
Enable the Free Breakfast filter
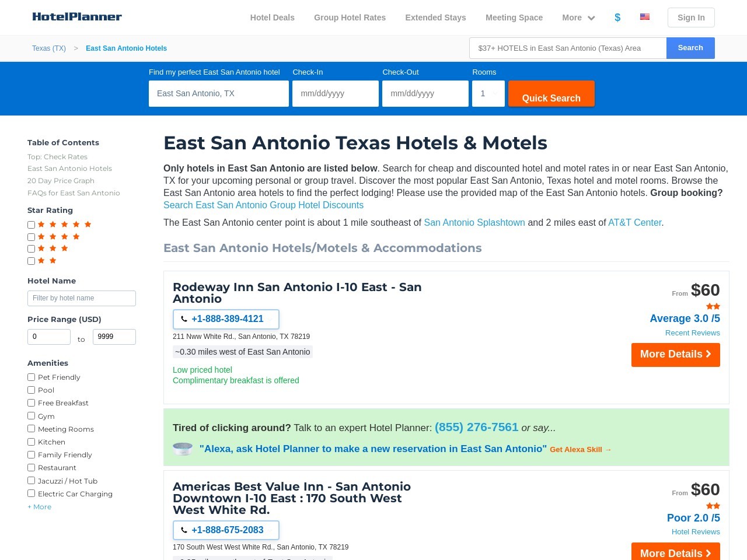31,402
